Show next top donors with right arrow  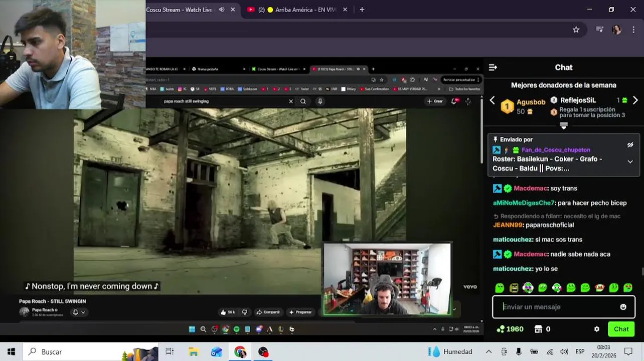[635, 100]
